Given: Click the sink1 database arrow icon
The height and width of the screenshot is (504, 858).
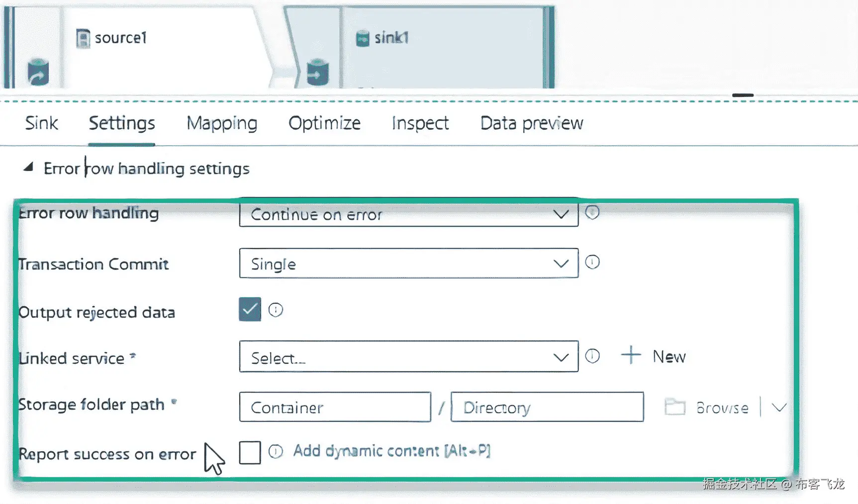Looking at the screenshot, I should click(x=317, y=73).
